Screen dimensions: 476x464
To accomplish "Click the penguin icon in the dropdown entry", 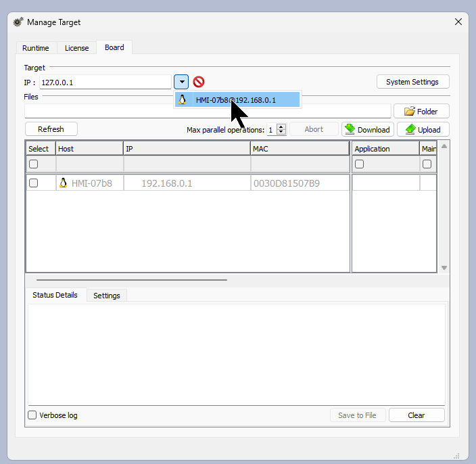I will tap(182, 100).
